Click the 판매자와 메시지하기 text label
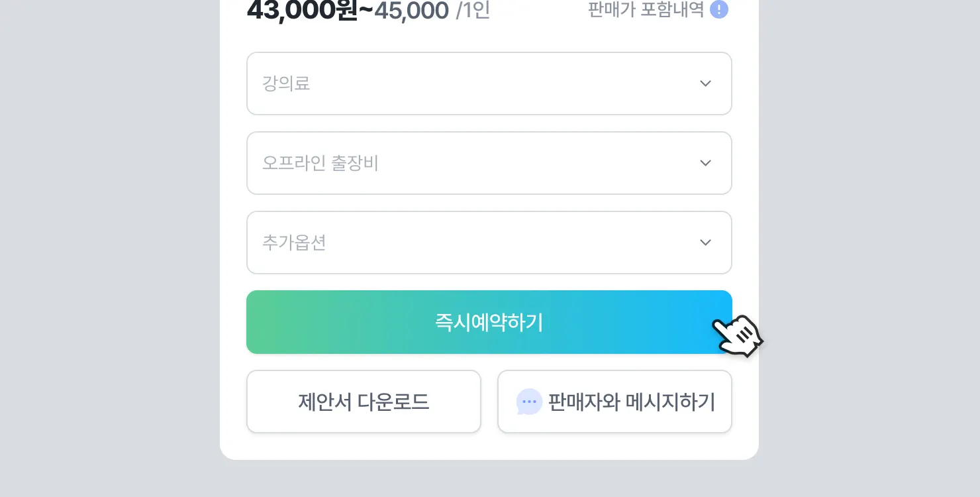 [632, 402]
